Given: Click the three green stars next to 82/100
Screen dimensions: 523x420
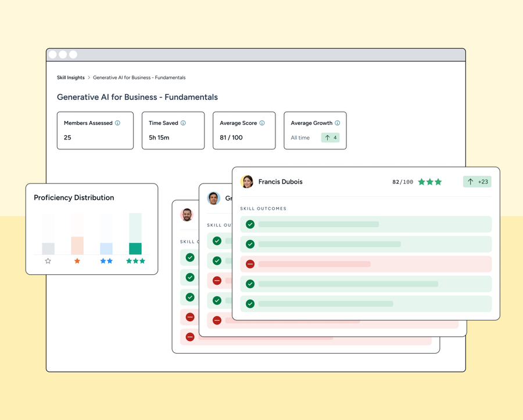Looking at the screenshot, I should 430,181.
